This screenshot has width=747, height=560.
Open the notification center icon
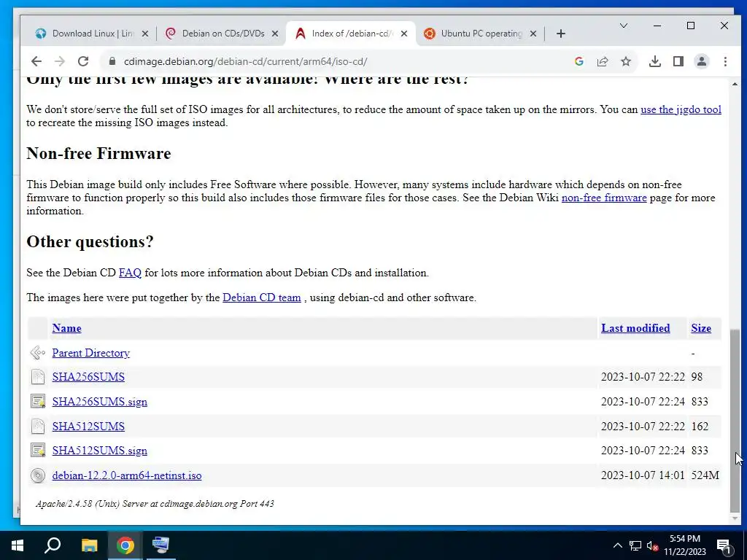pyautogui.click(x=724, y=545)
